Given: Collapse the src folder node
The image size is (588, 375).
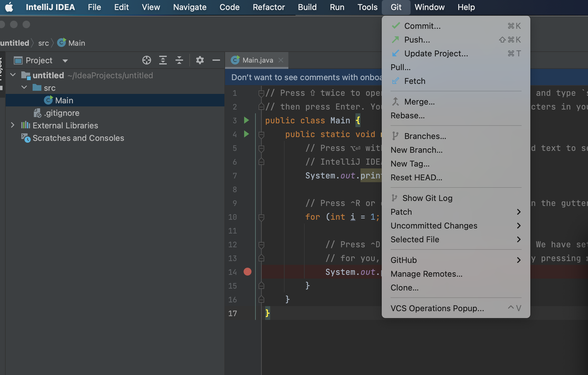Looking at the screenshot, I should (x=24, y=87).
